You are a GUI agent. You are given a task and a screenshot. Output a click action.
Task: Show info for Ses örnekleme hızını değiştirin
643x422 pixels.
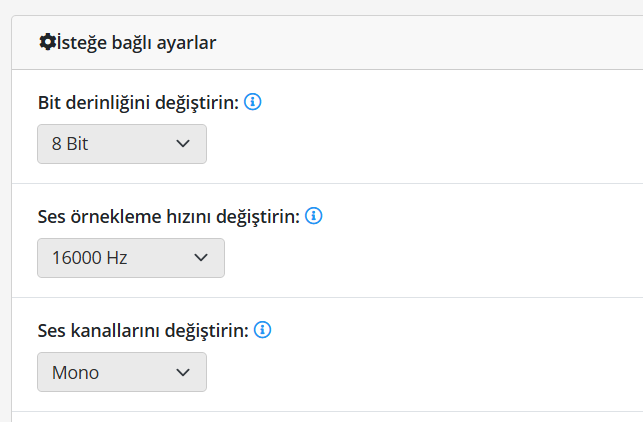pyautogui.click(x=313, y=216)
